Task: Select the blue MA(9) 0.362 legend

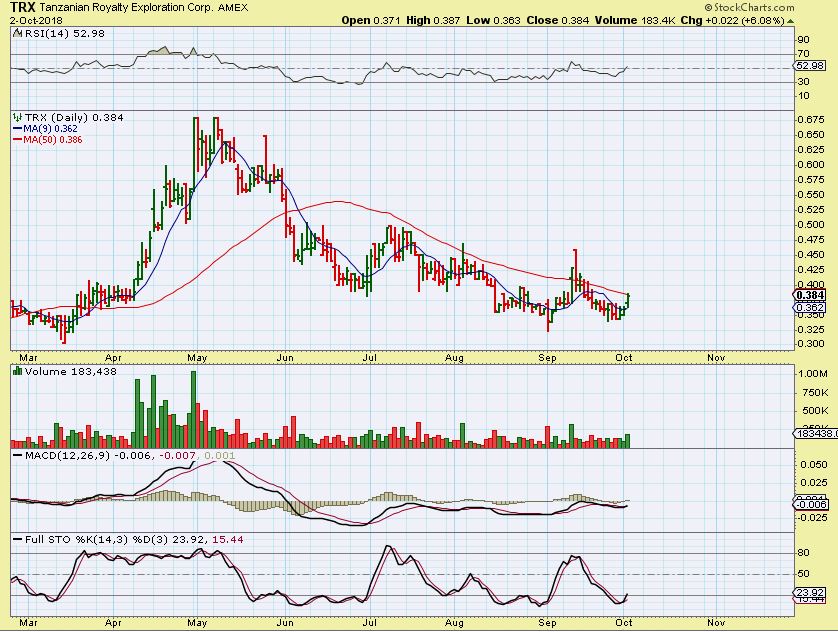Action: coord(45,129)
